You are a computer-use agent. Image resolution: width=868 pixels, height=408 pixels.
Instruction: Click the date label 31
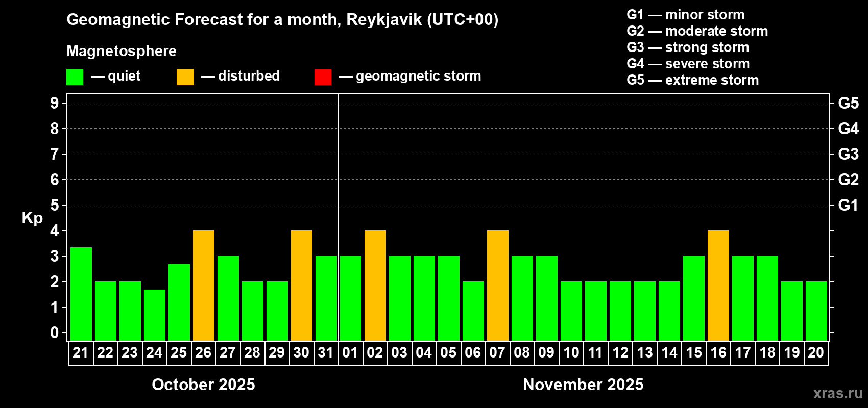tap(326, 352)
